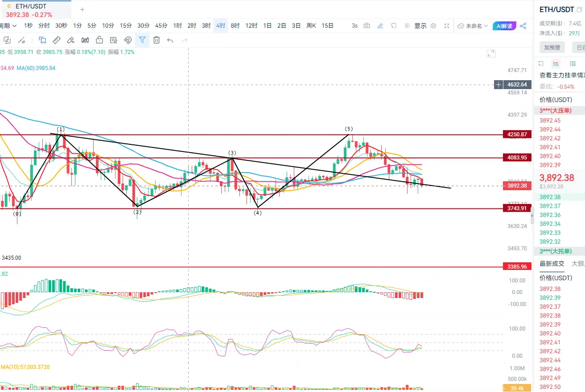Select the eraser brush tool
This screenshot has width=585, height=392.
click(71, 40)
